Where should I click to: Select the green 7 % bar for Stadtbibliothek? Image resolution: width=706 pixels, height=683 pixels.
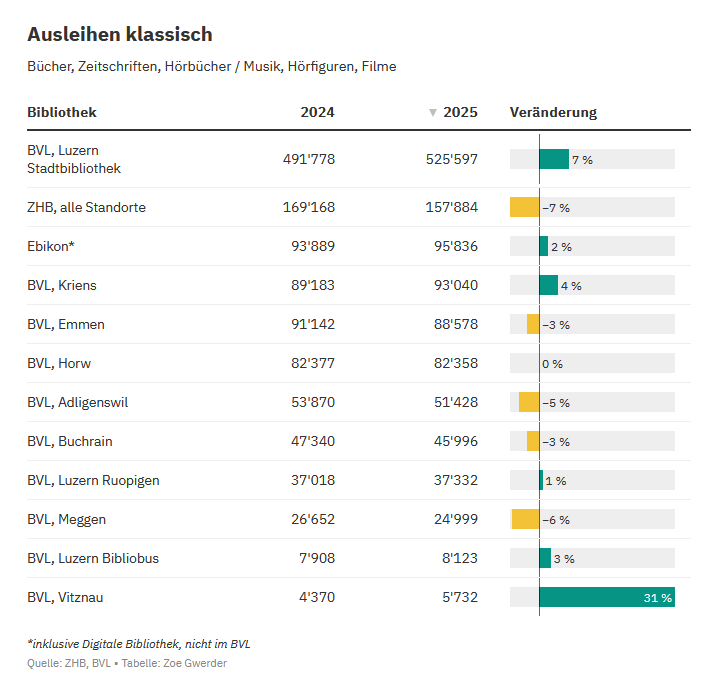pos(553,159)
